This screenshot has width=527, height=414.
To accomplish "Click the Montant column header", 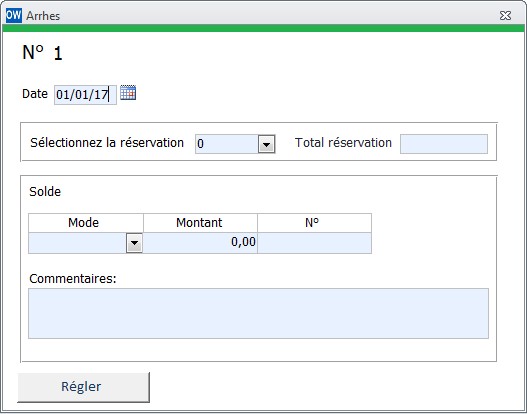I will pos(200,223).
